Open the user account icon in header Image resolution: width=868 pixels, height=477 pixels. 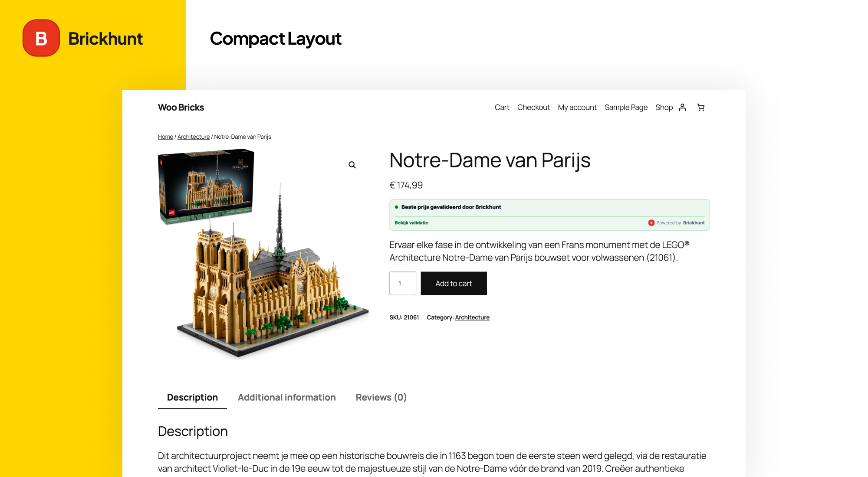tap(682, 107)
